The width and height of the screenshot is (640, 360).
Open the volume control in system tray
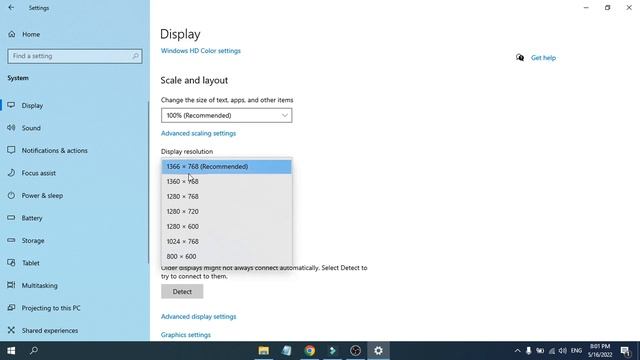point(563,351)
